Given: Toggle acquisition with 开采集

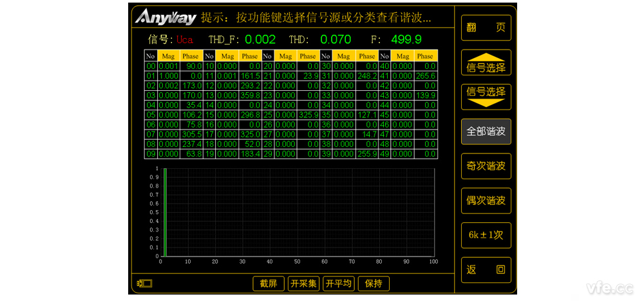Looking at the screenshot, I should [303, 284].
